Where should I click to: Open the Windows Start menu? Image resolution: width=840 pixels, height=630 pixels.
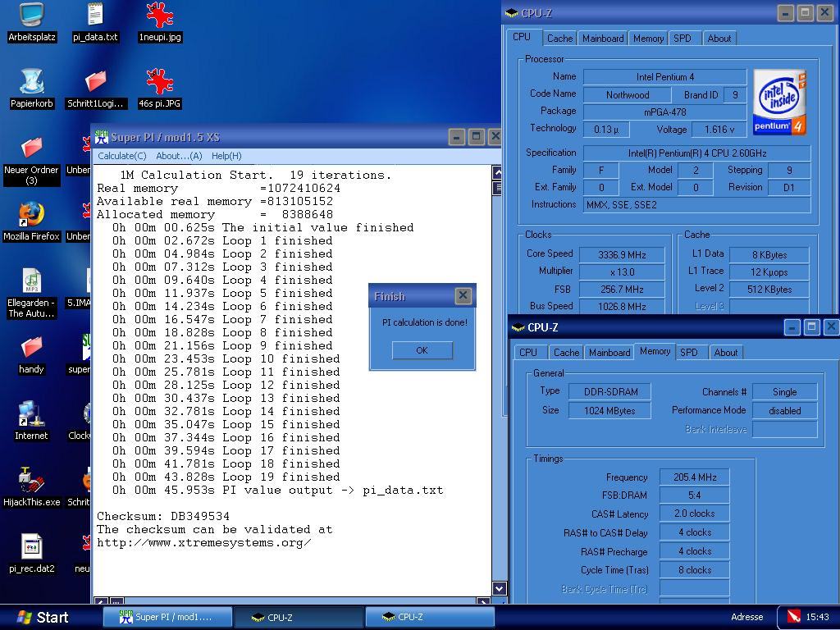(x=42, y=617)
